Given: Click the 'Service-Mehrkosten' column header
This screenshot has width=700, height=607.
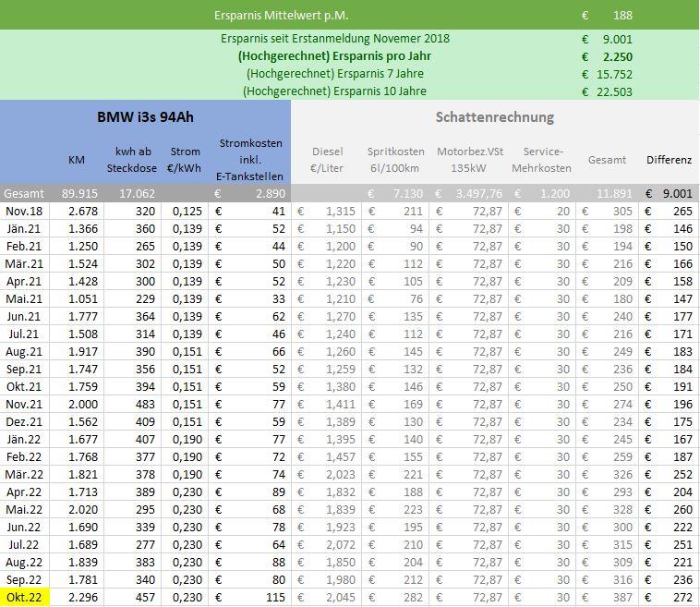Looking at the screenshot, I should [541, 160].
